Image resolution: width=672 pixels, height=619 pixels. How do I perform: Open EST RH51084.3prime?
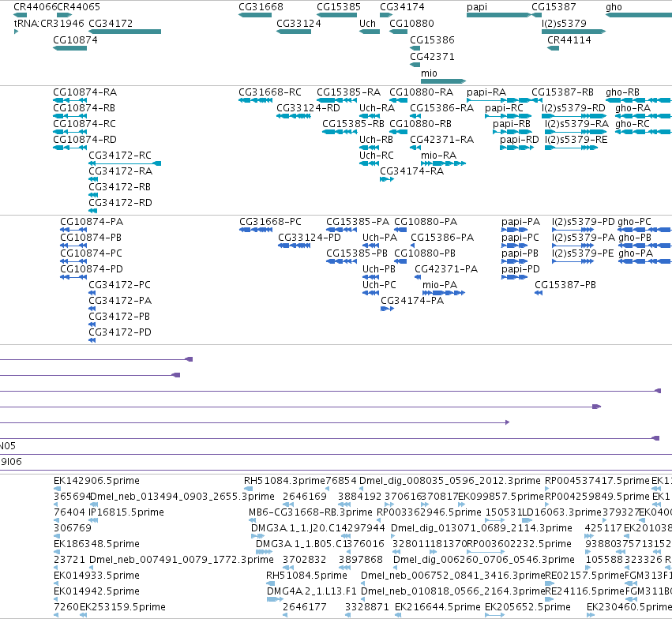click(284, 481)
